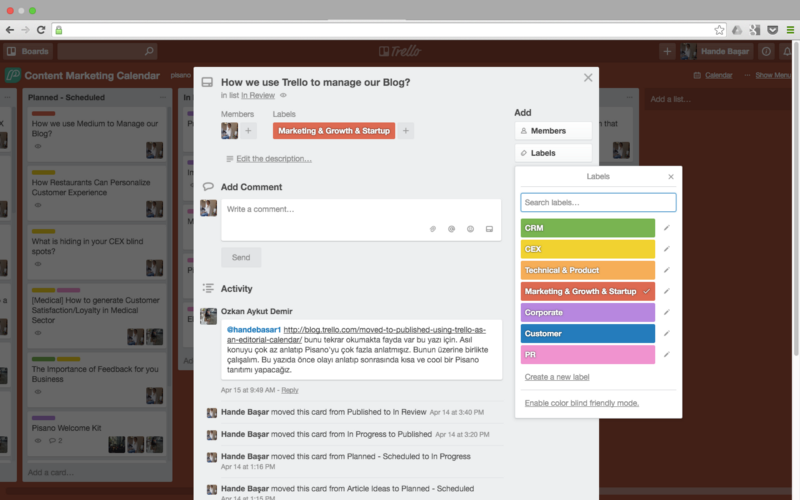Click the Write a comment text box
800x500 pixels.
click(x=361, y=219)
